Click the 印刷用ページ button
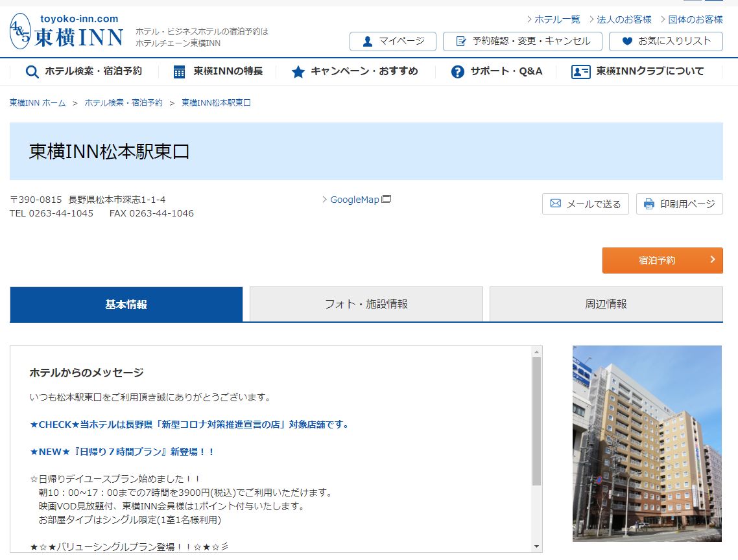This screenshot has height=560, width=738. coord(680,204)
